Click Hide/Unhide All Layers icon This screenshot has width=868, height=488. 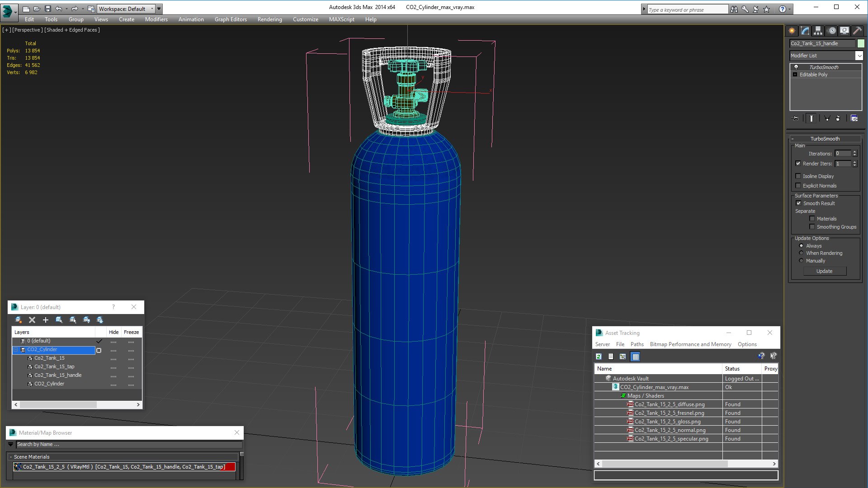coord(86,320)
